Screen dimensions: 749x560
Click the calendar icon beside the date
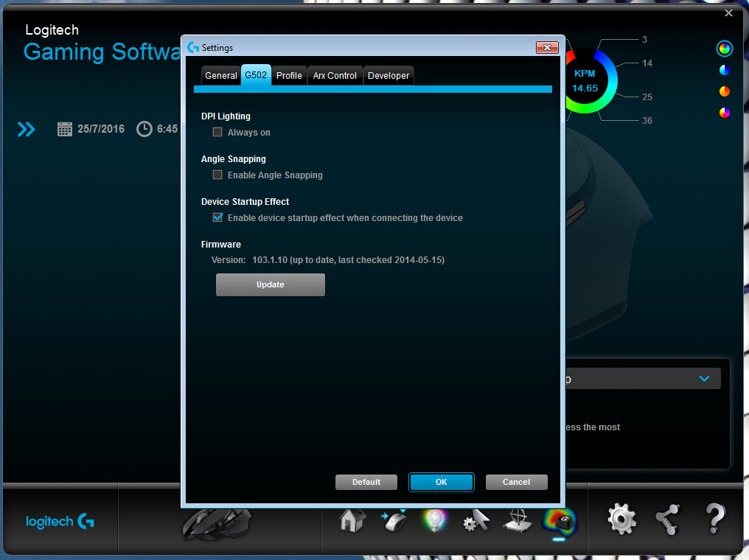64,129
